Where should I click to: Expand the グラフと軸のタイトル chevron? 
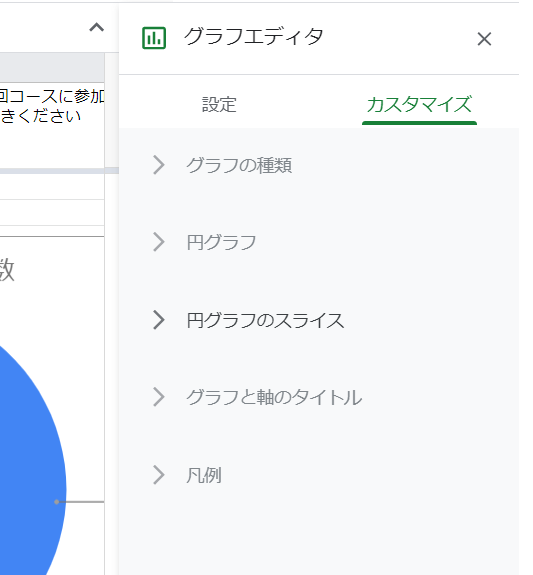tap(158, 397)
